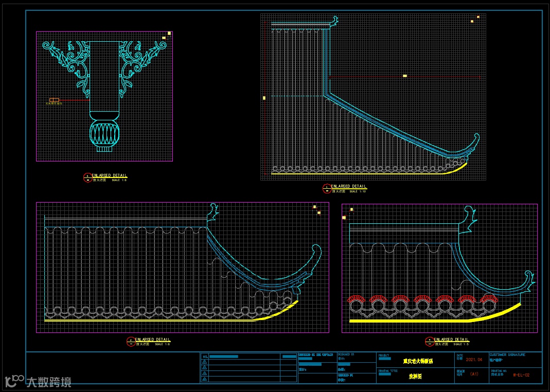Click the bottom revision triangle in the table

[x=205, y=379]
